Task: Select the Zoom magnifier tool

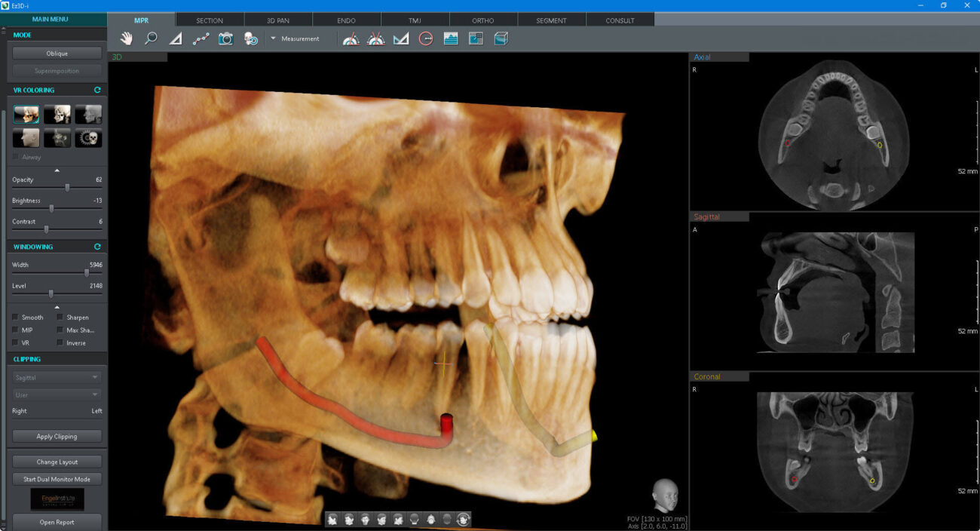Action: (x=151, y=38)
